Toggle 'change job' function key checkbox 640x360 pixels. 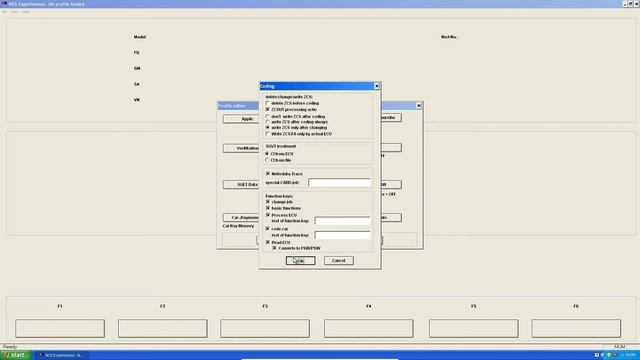point(268,202)
